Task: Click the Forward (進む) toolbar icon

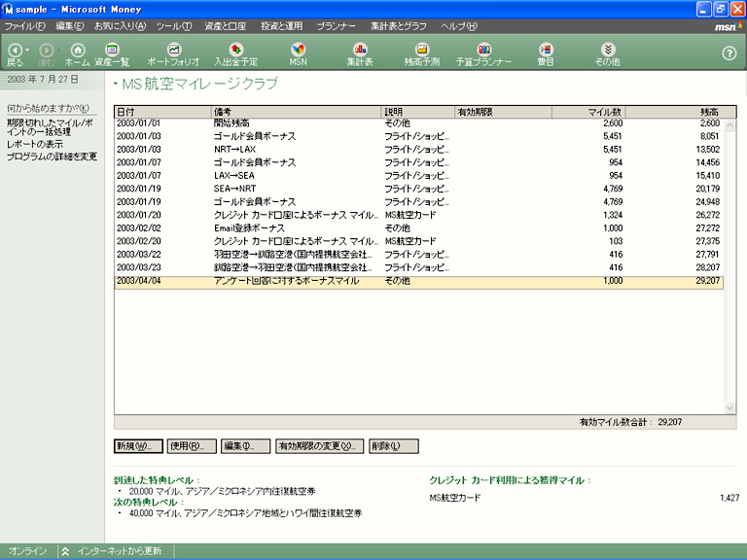Action: click(x=47, y=50)
